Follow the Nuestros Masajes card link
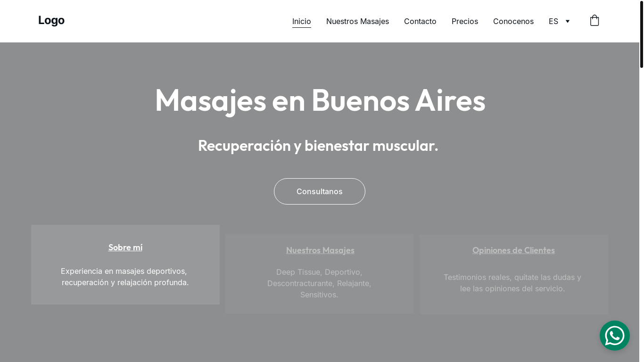 (320, 250)
